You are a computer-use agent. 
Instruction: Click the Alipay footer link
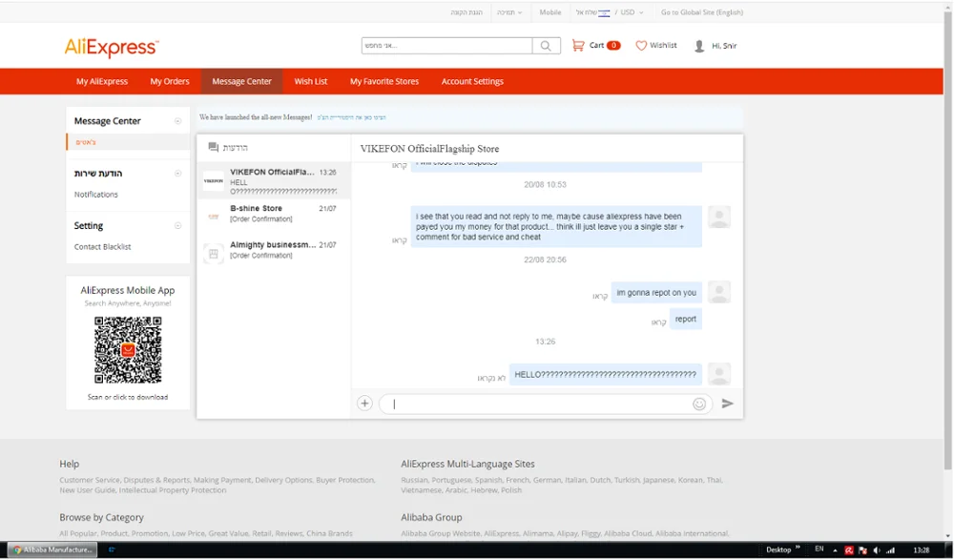tap(567, 534)
